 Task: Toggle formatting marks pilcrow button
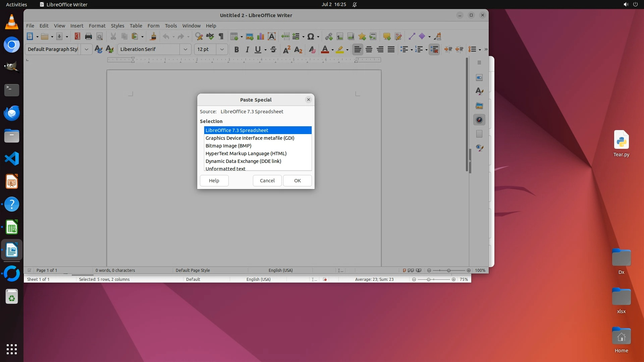click(x=221, y=37)
